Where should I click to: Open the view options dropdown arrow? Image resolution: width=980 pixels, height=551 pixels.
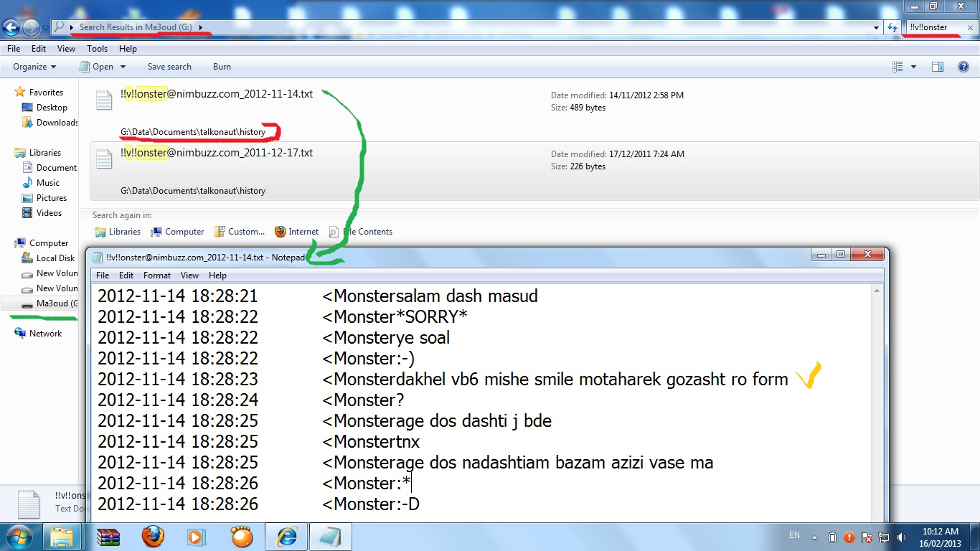(913, 67)
